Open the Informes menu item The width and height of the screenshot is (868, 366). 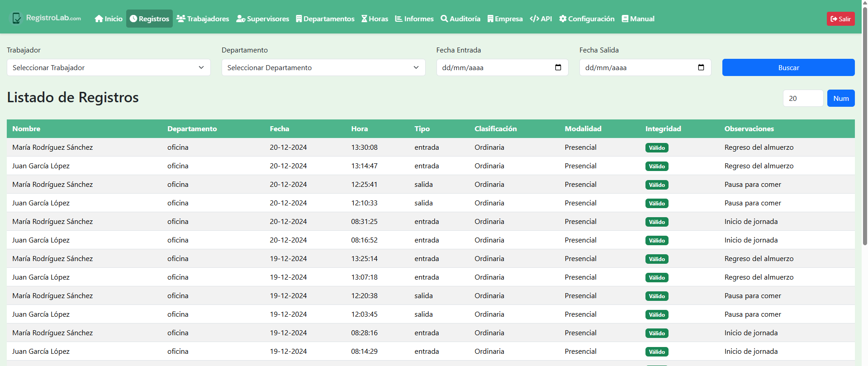414,19
